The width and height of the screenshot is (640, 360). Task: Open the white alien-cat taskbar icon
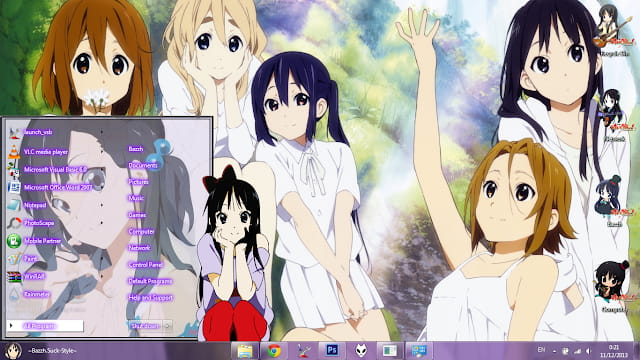pos(360,351)
